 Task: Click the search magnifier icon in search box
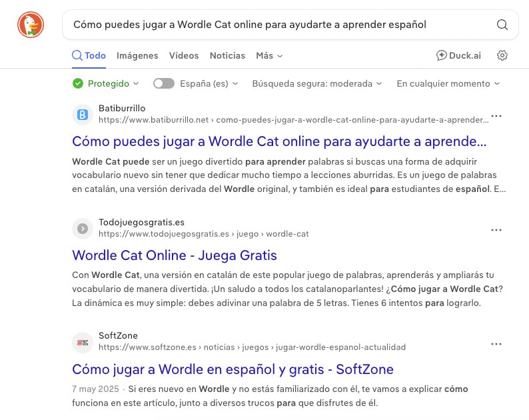coord(502,25)
